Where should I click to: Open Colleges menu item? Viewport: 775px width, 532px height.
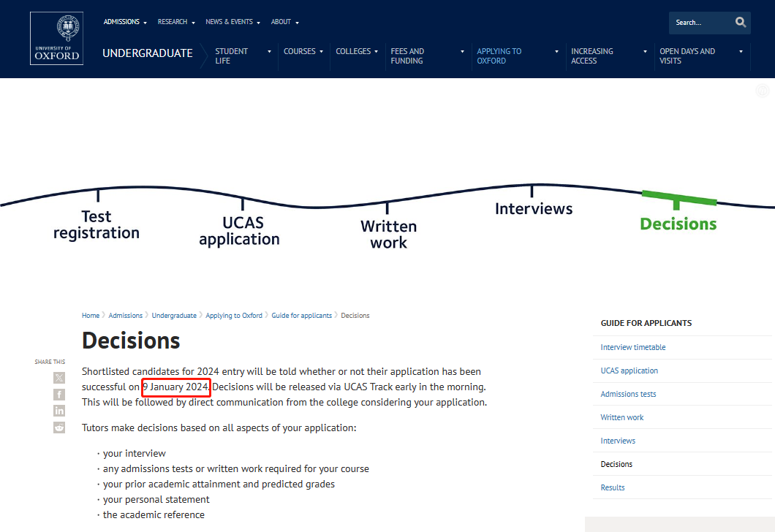353,51
